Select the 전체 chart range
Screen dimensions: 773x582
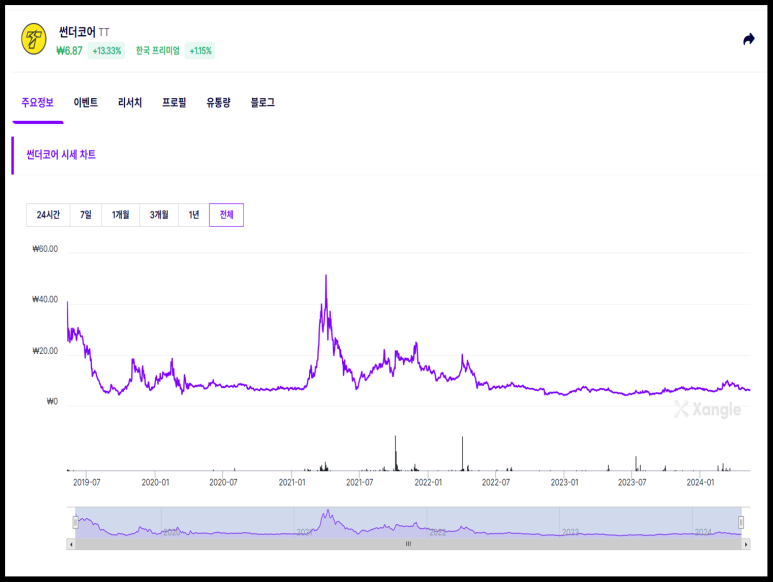click(226, 215)
